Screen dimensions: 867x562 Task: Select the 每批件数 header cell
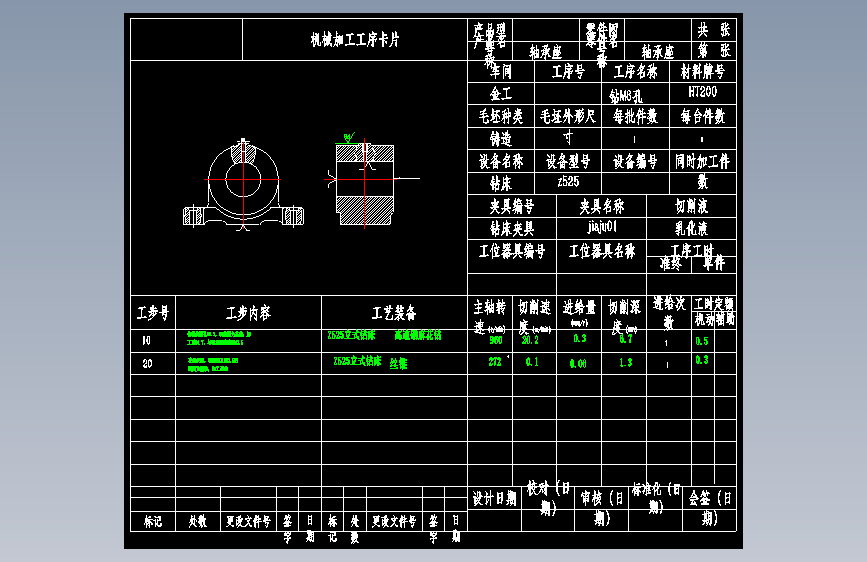635,116
